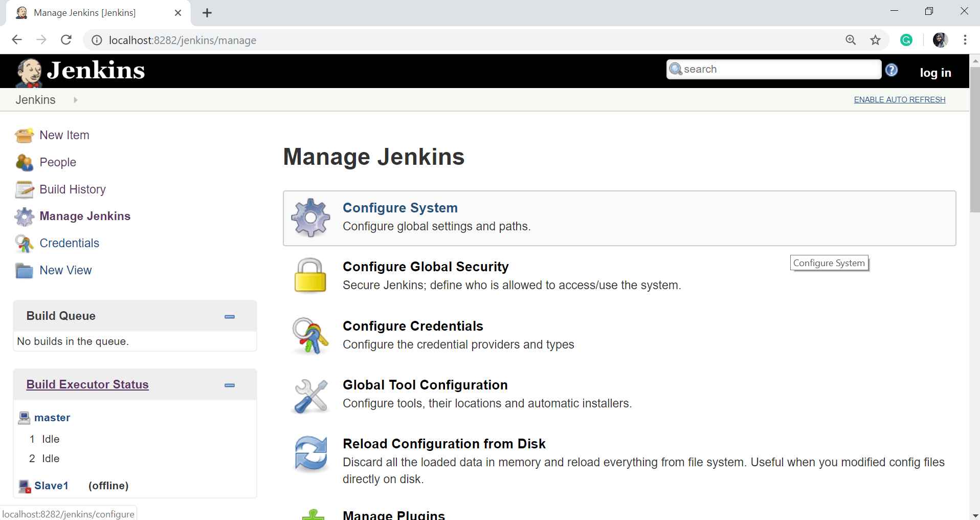Screen dimensions: 980x520
Task: Click the browser zoom magnifier icon
Action: pos(851,40)
